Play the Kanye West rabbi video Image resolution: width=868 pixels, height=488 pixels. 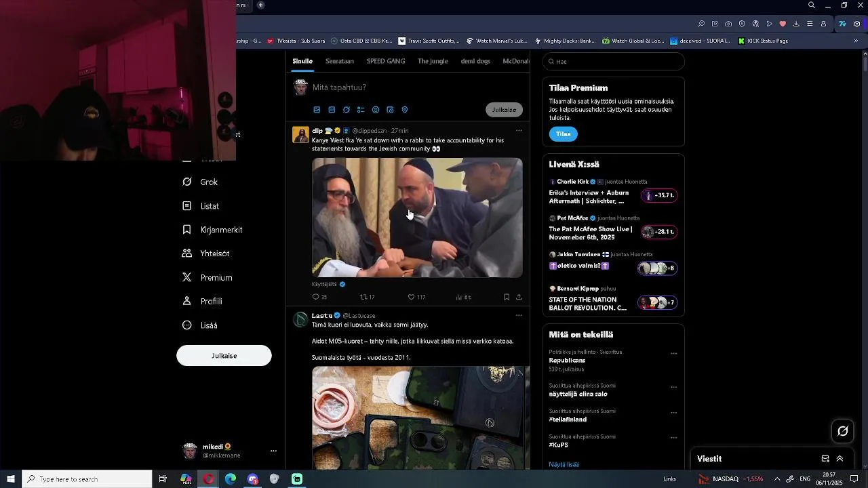tap(417, 218)
